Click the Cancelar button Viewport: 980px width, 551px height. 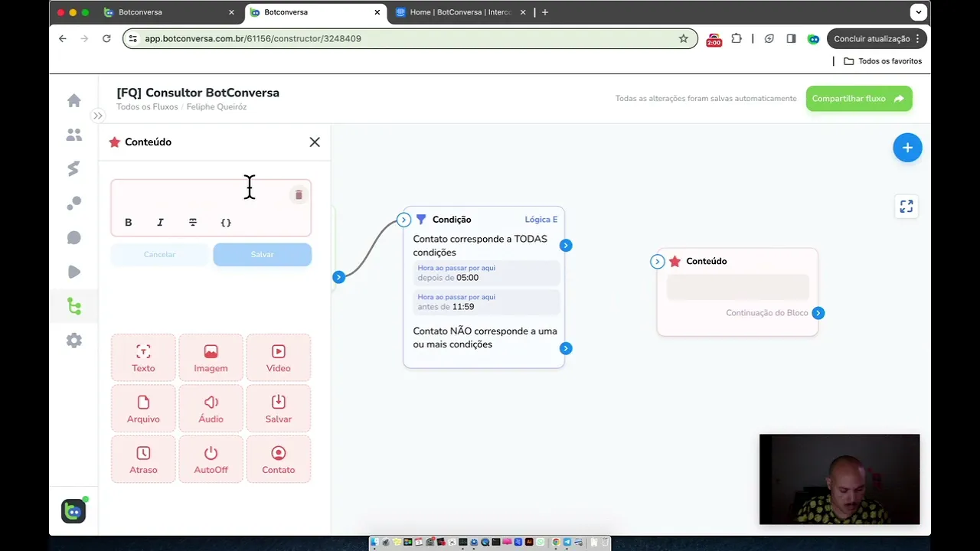click(160, 254)
